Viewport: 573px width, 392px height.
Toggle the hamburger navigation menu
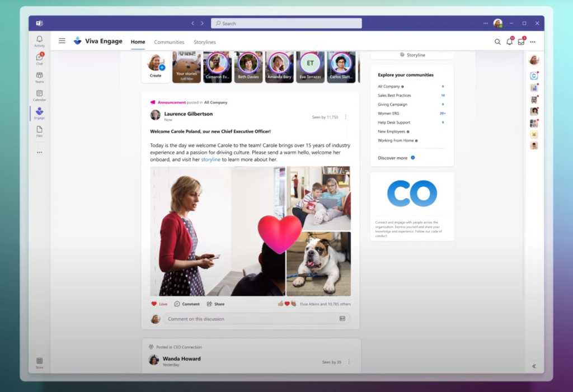coord(62,41)
